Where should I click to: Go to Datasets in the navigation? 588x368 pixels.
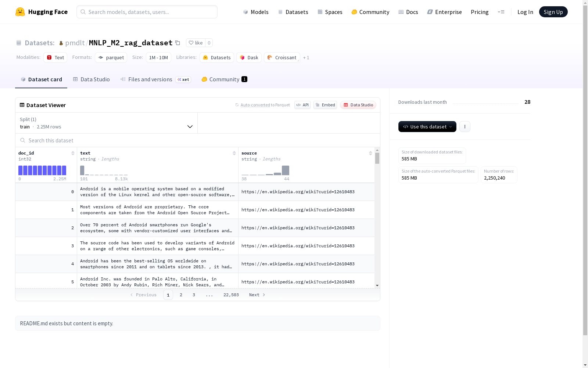pos(293,12)
